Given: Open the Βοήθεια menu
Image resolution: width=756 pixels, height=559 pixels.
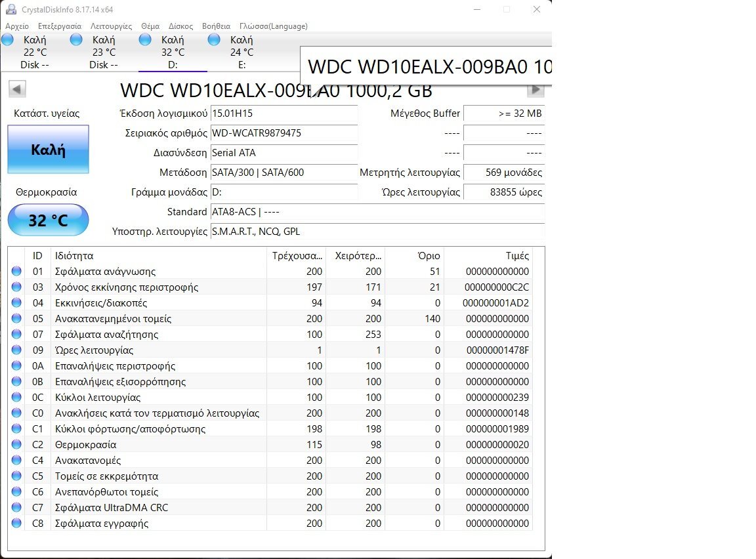Looking at the screenshot, I should (216, 26).
